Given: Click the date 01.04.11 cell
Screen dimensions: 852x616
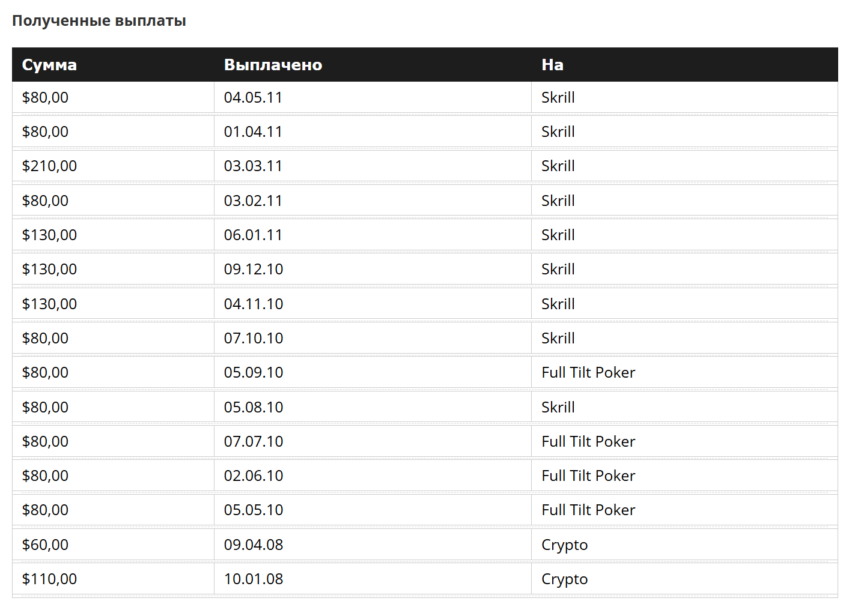Looking at the screenshot, I should tap(373, 132).
